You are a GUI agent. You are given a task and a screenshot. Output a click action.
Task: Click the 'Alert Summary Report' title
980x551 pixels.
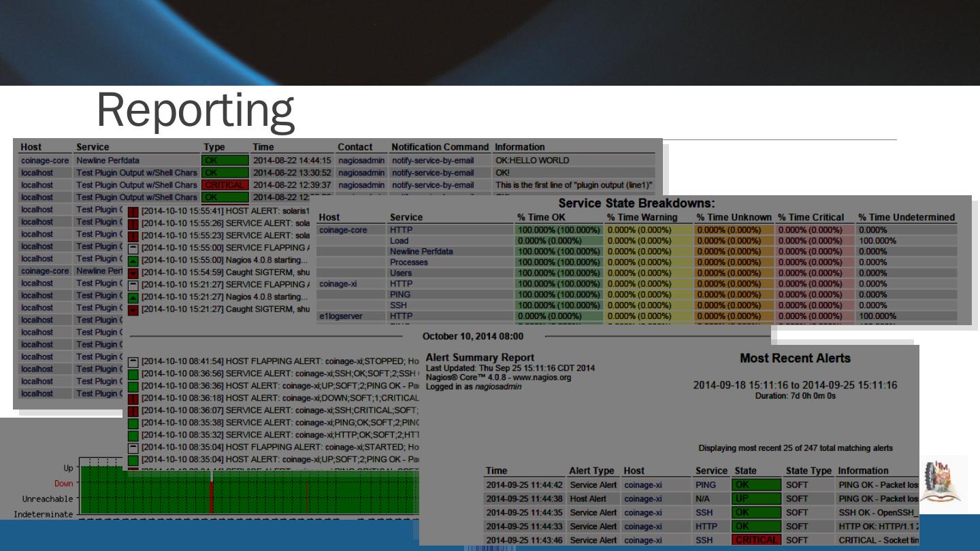(480, 358)
